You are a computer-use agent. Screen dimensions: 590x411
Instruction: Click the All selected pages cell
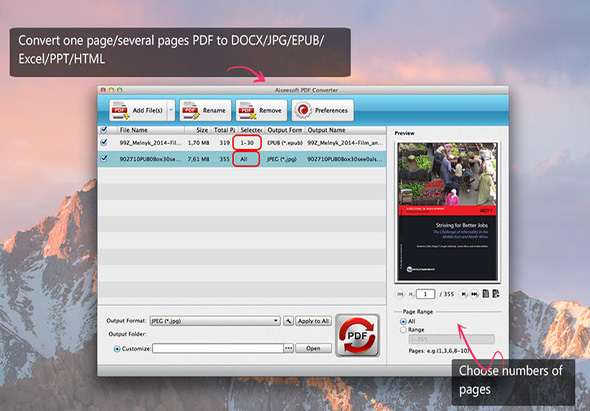coord(246,159)
